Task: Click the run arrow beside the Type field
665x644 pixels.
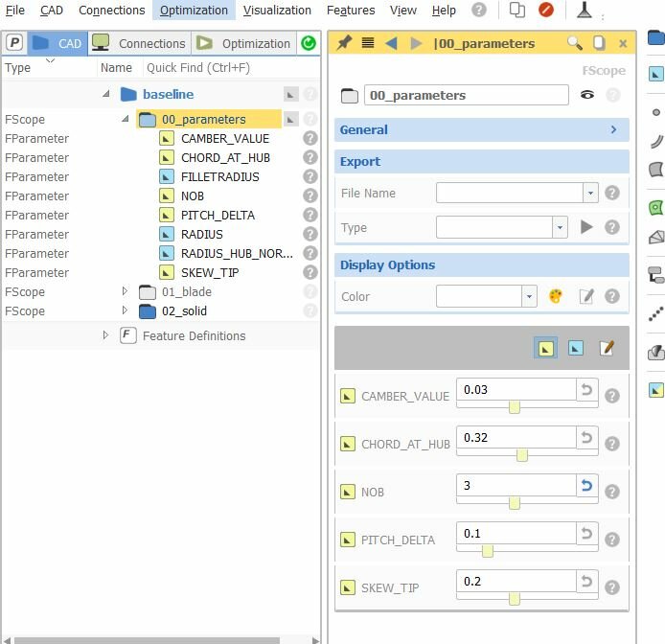Action: click(587, 227)
